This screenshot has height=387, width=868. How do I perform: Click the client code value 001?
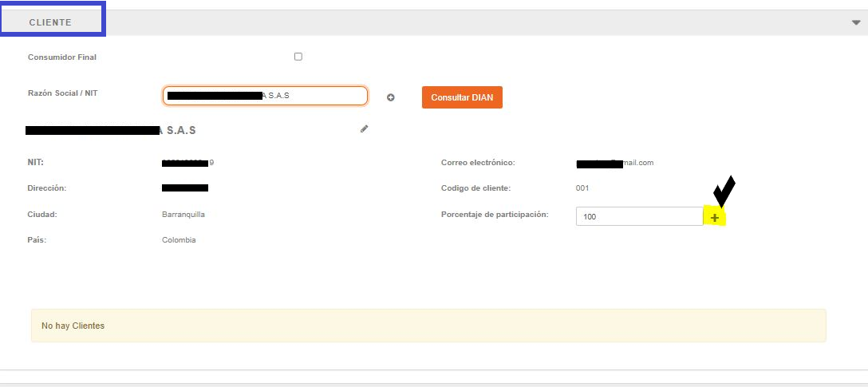click(x=582, y=188)
